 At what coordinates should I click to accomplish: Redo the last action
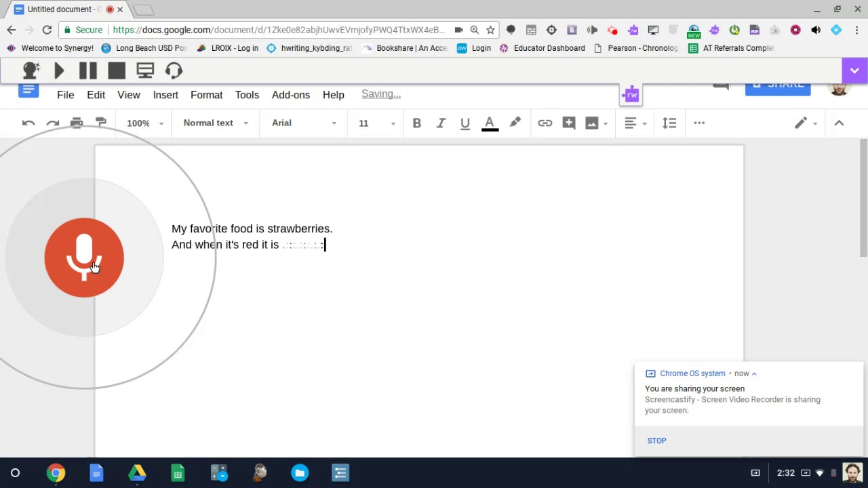coord(52,123)
